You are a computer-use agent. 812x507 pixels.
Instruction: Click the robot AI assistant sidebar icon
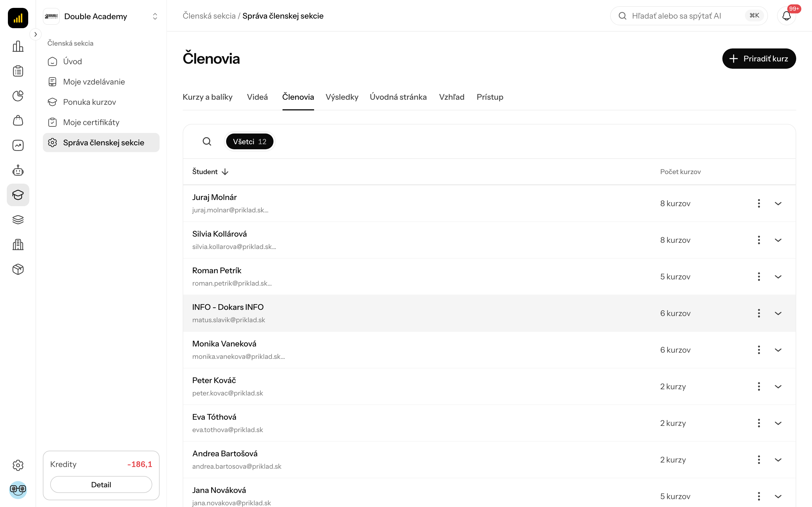[18, 170]
